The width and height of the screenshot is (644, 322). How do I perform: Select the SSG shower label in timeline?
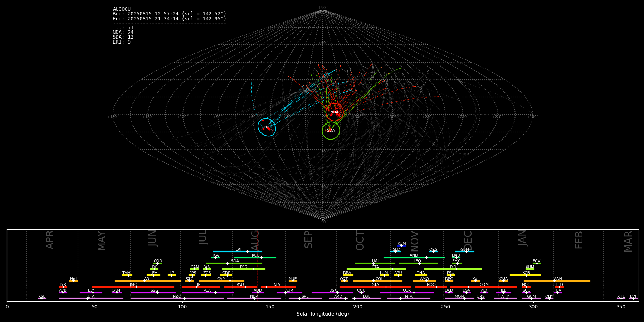click(x=154, y=291)
